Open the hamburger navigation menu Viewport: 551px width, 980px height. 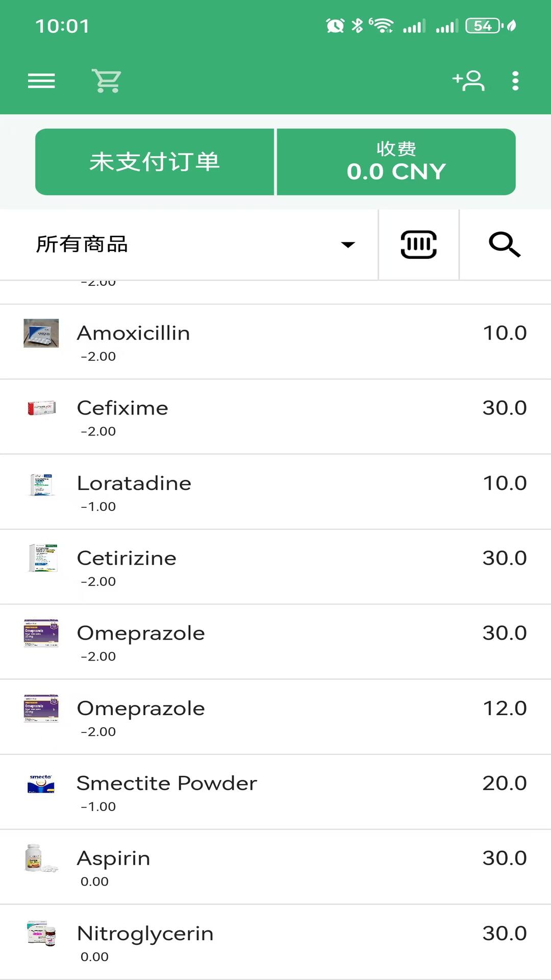coord(41,81)
